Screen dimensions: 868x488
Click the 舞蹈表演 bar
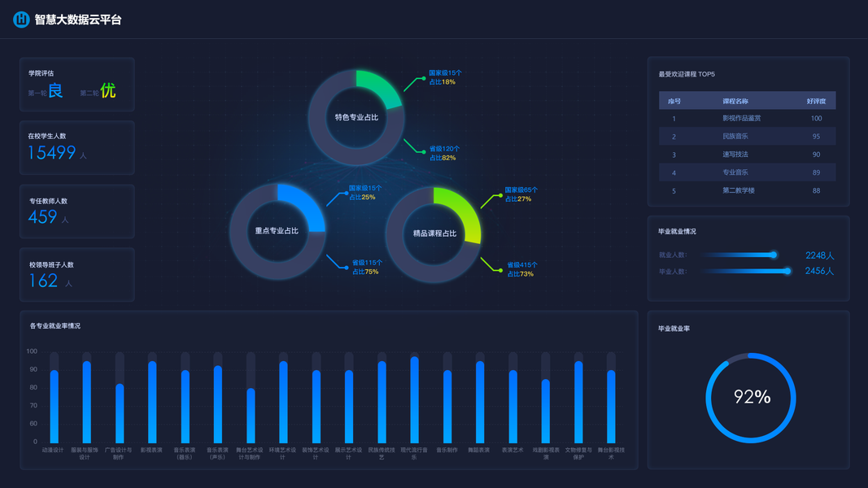click(x=480, y=403)
